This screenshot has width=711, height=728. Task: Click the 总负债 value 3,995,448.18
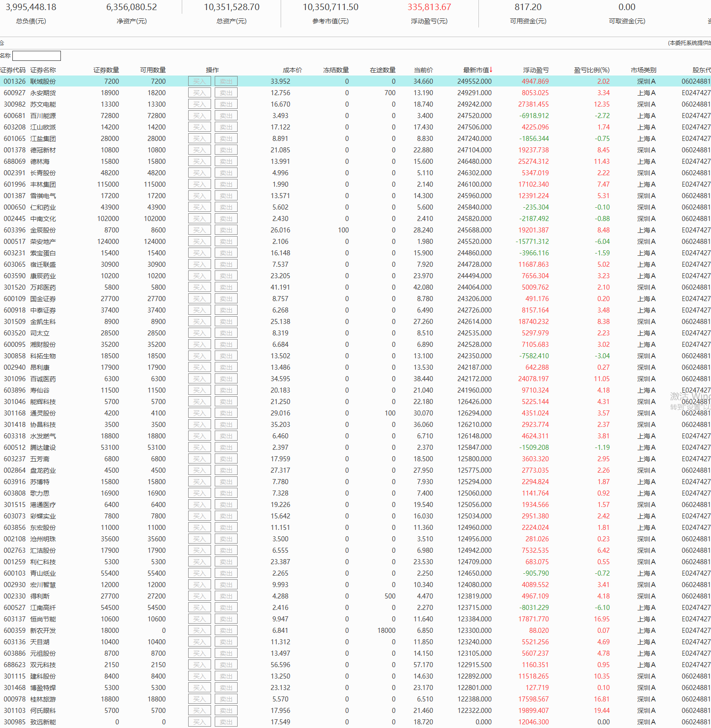[x=31, y=7]
